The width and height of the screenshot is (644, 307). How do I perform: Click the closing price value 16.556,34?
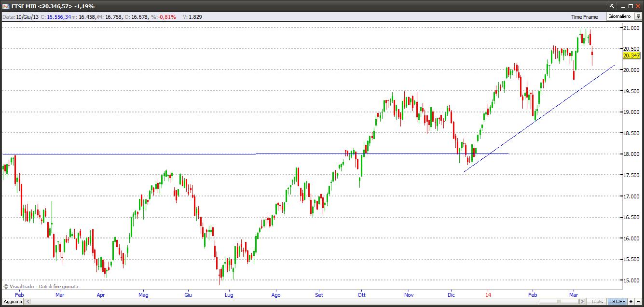tap(59, 17)
